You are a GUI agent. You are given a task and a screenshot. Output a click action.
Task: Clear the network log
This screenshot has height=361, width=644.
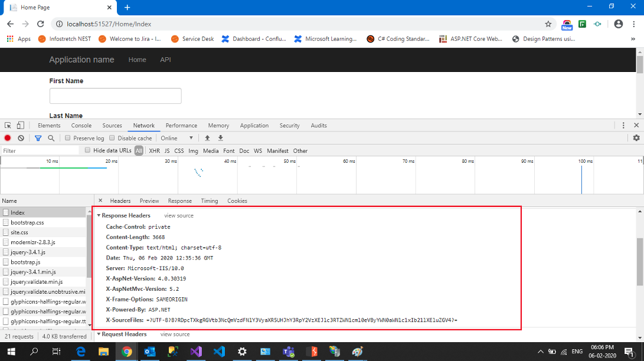click(21, 138)
